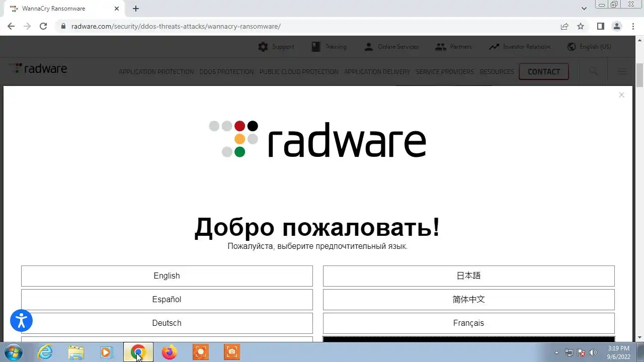This screenshot has width=644, height=362.
Task: Open Resources menu
Action: coord(497,72)
